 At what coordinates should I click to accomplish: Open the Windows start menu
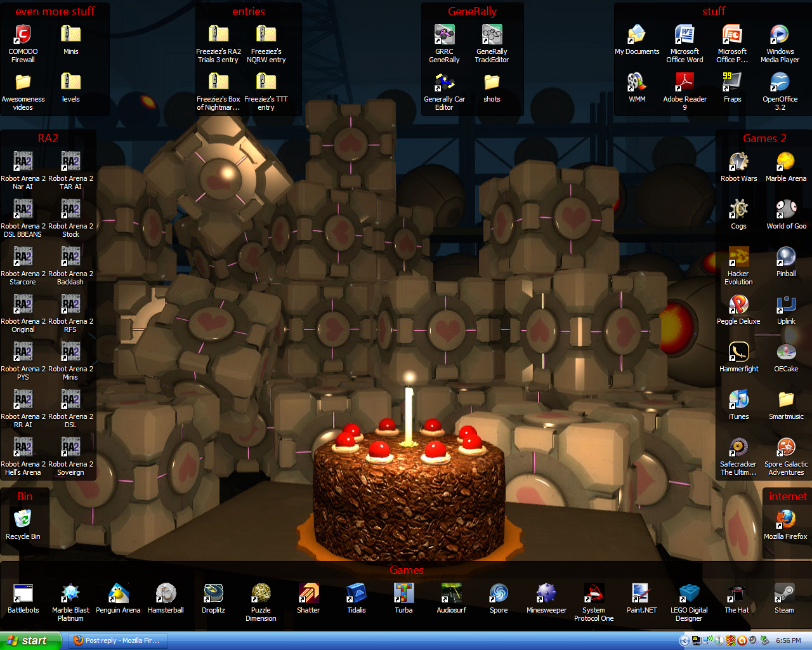click(x=30, y=640)
